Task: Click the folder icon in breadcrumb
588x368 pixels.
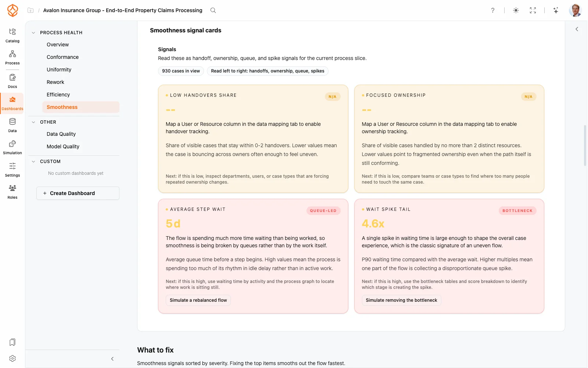Action: point(31,10)
